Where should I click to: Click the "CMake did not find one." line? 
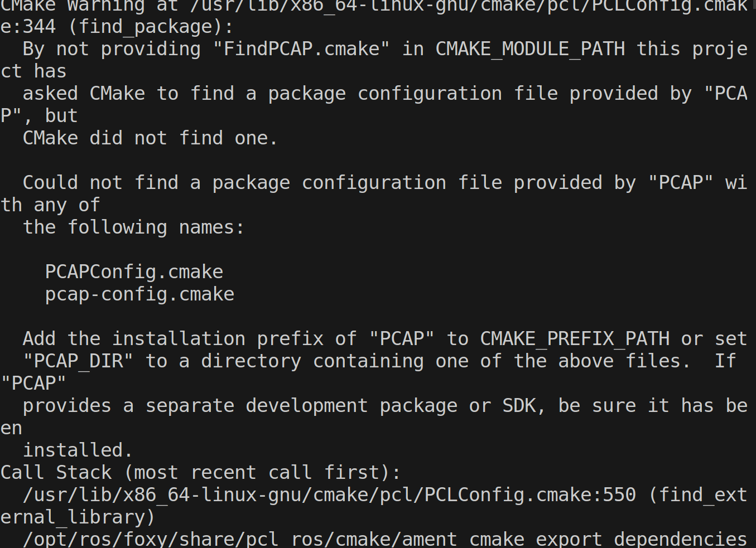click(150, 138)
